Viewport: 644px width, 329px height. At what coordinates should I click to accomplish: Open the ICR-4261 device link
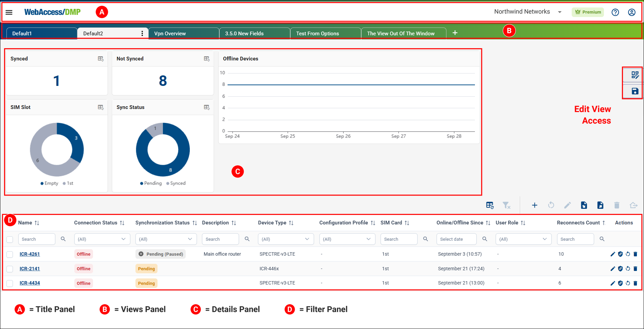(30, 254)
